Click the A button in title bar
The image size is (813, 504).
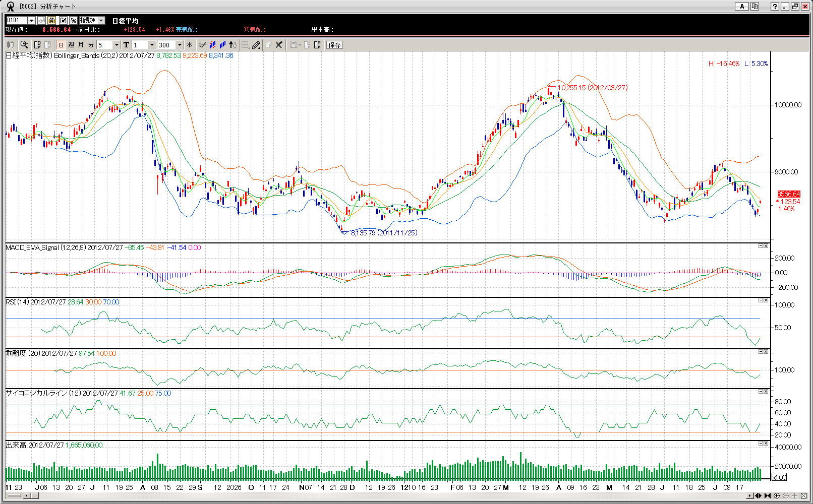click(741, 7)
